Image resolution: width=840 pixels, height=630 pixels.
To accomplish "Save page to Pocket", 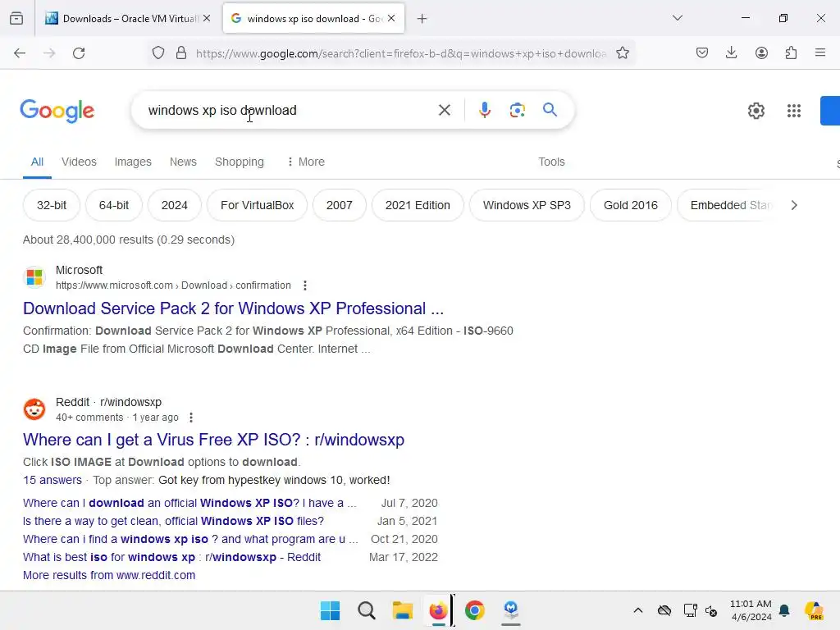I will point(702,53).
